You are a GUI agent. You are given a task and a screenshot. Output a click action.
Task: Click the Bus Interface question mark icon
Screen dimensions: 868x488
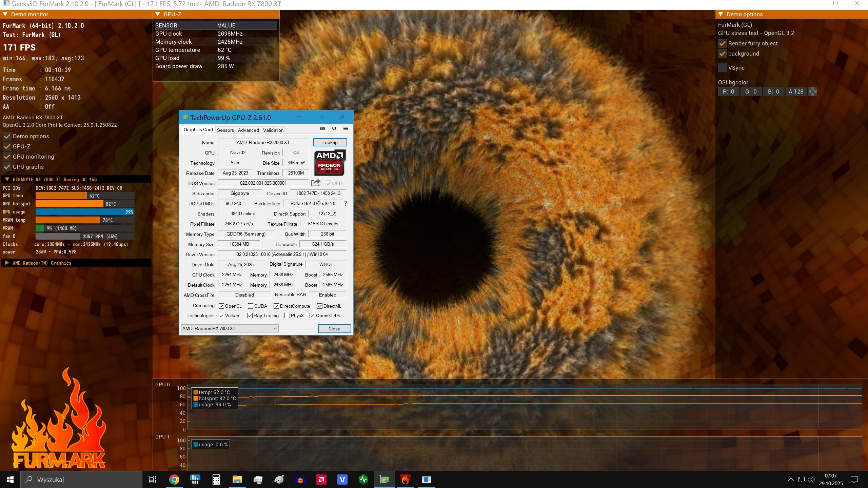point(346,203)
